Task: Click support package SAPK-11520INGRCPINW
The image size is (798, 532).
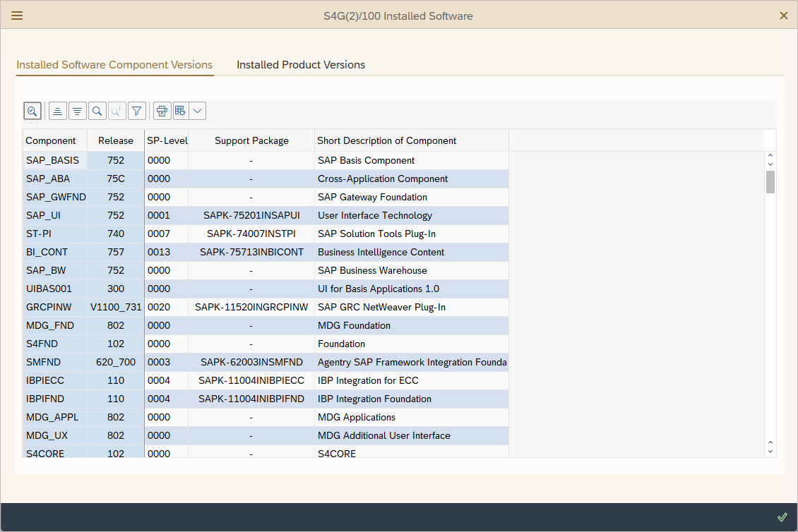Action: [251, 307]
